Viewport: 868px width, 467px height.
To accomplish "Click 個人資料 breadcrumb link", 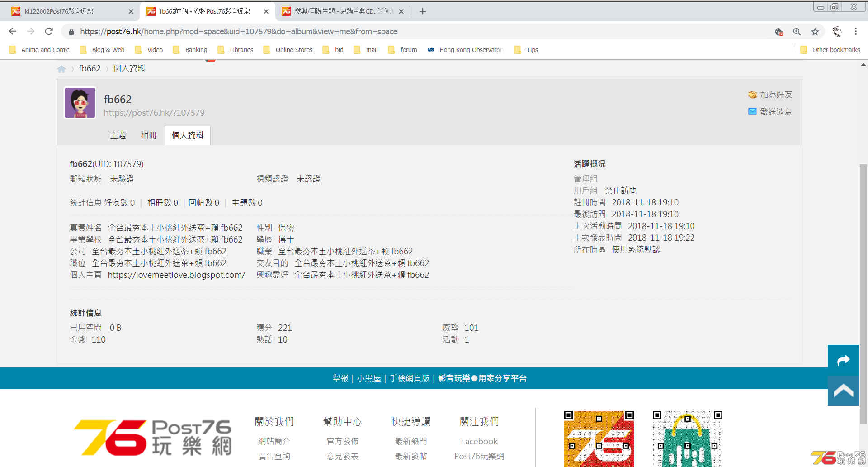I will click(x=129, y=68).
